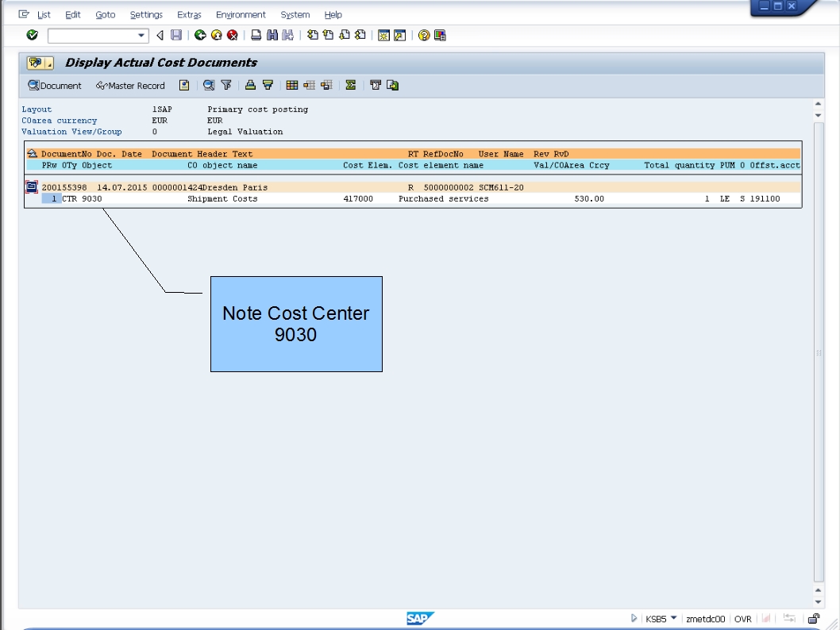Click the posting row number 1 cell
The image size is (840, 630).
pyautogui.click(x=52, y=198)
